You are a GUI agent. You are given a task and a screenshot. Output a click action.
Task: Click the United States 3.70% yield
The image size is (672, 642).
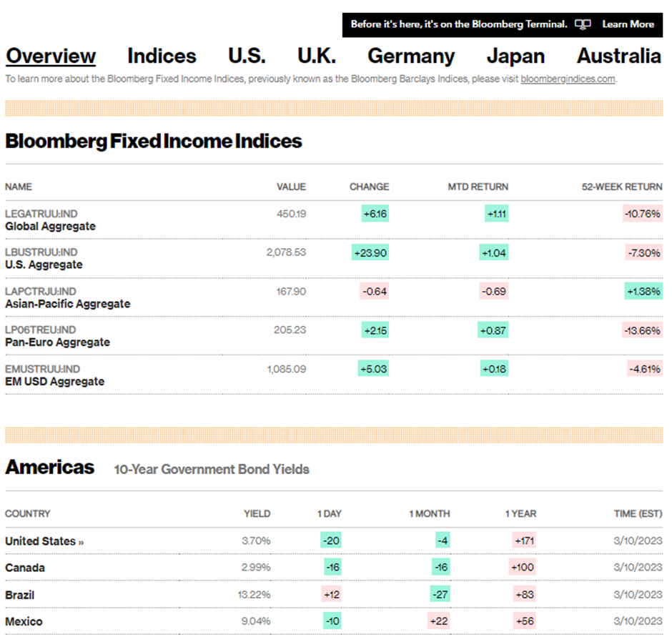(256, 541)
